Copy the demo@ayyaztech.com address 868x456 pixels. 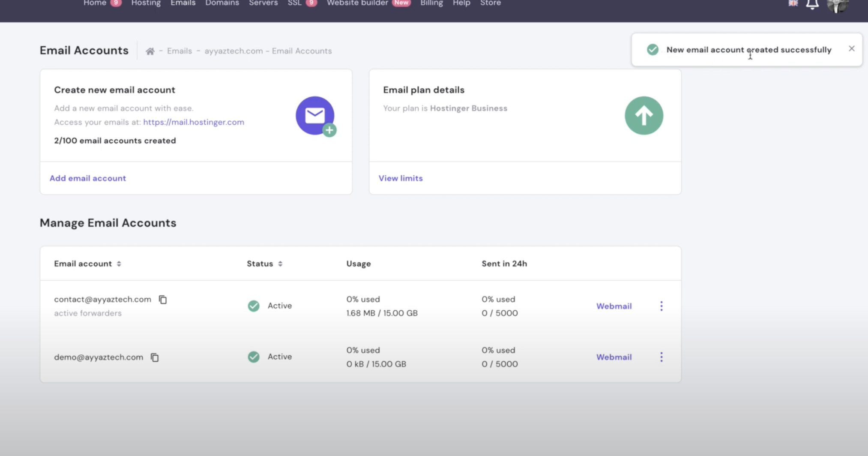pyautogui.click(x=155, y=357)
